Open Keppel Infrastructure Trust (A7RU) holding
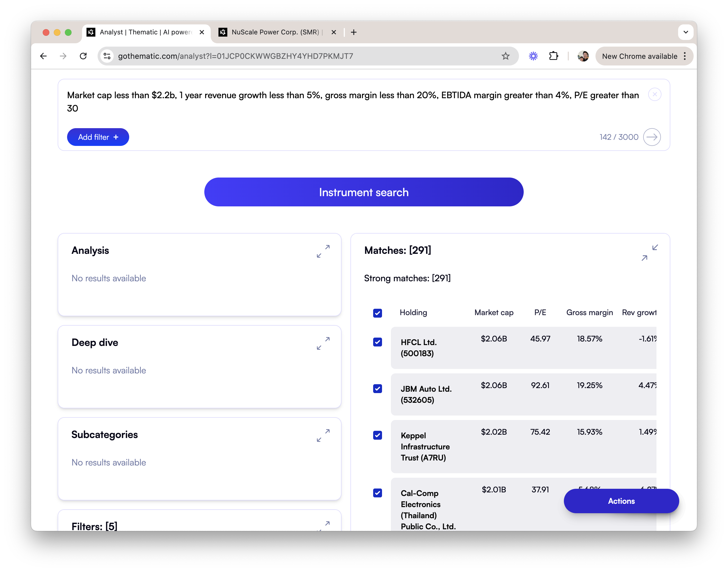728x572 pixels. coord(425,446)
